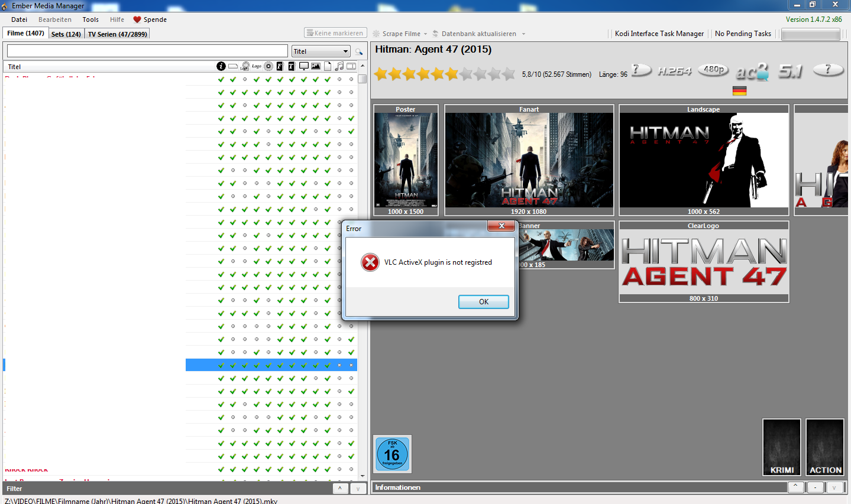Click the movie list scrollbar up arrow

click(x=363, y=66)
